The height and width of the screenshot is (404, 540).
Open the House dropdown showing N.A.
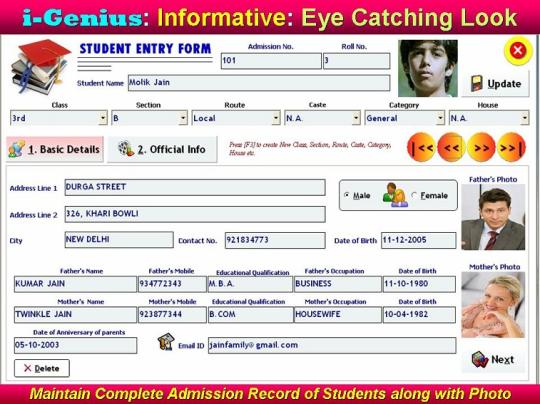pos(489,118)
